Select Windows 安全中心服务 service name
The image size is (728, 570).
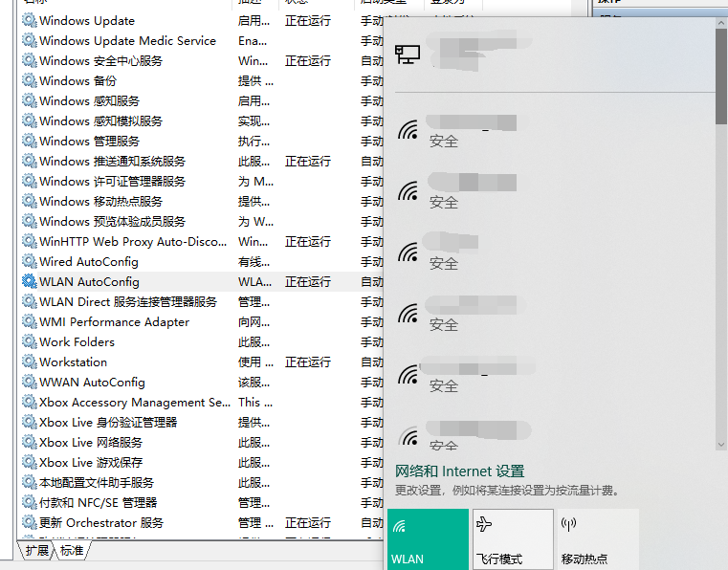pos(100,61)
